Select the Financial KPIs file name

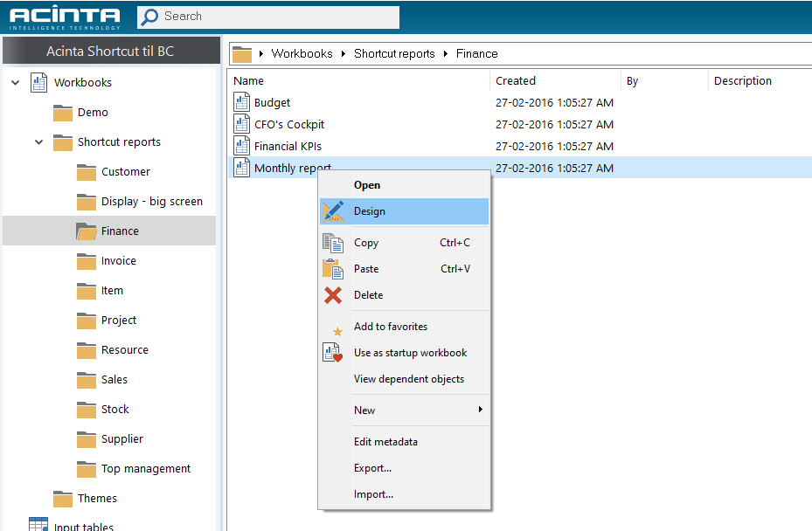[288, 147]
